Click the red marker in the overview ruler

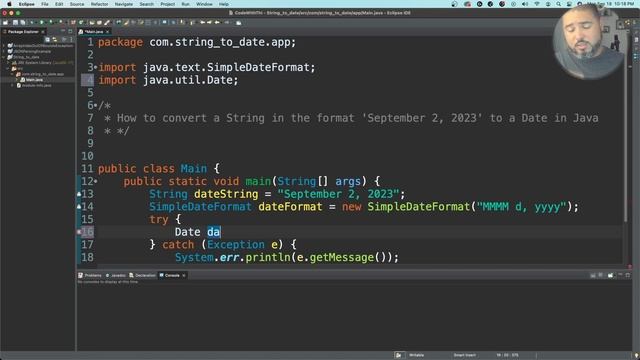point(630,266)
